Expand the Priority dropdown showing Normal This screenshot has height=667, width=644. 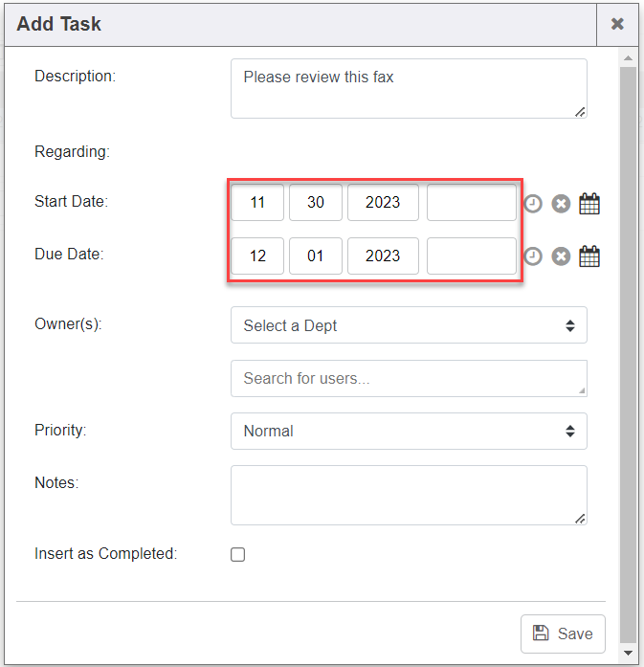pos(409,431)
